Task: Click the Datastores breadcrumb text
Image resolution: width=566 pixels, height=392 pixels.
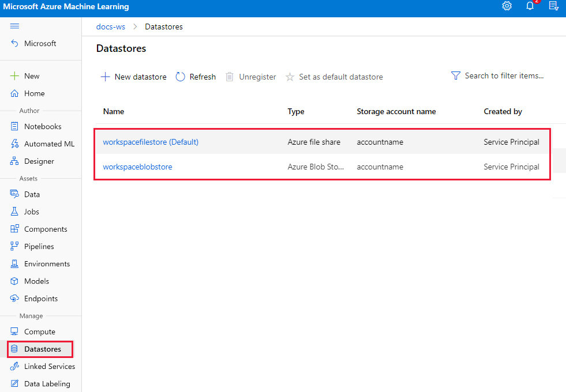Action: [163, 27]
